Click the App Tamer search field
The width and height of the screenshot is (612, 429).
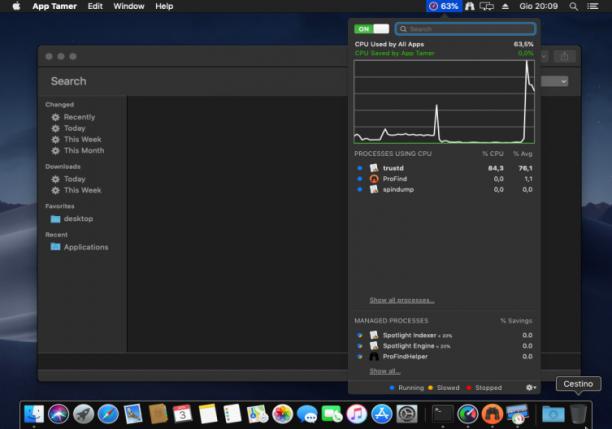(465, 29)
